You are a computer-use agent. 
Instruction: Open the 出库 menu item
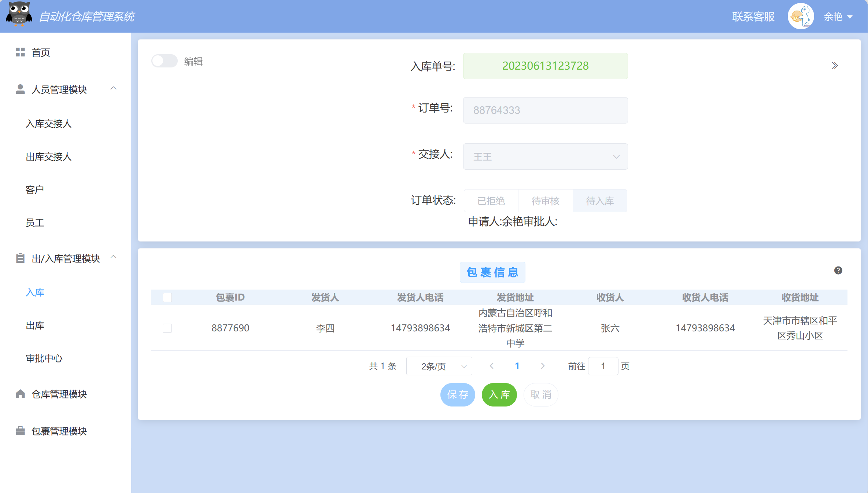pos(35,325)
